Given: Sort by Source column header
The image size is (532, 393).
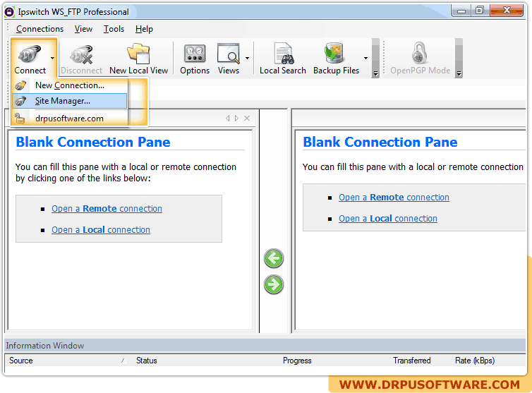Looking at the screenshot, I should tap(21, 361).
